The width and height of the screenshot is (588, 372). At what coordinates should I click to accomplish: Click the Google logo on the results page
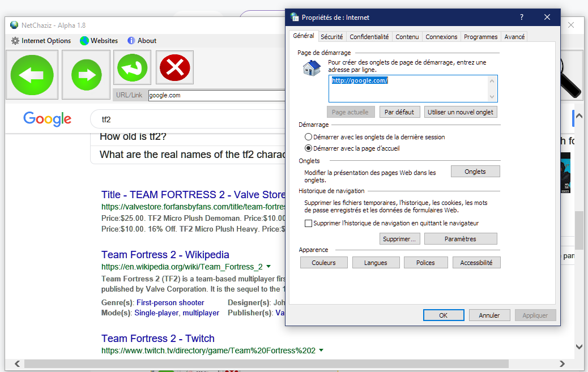pyautogui.click(x=47, y=119)
